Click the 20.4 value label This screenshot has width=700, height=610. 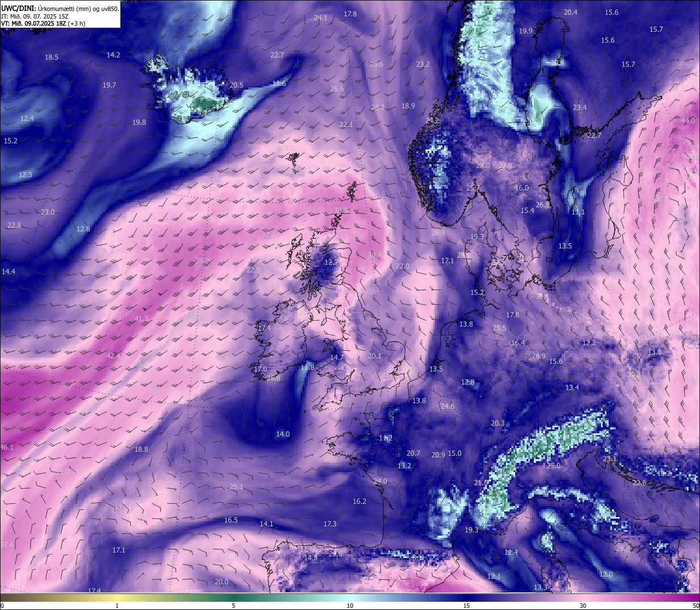click(x=570, y=12)
